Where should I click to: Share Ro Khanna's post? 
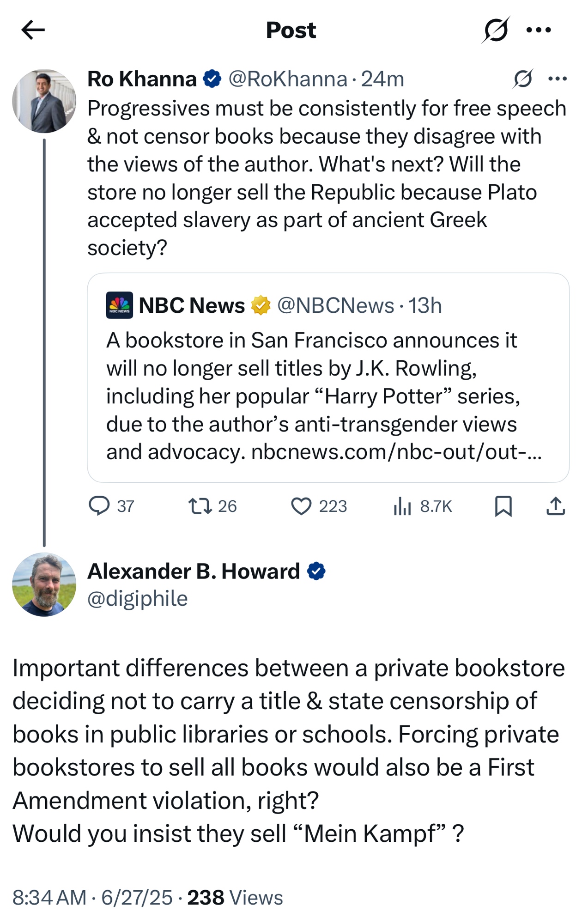(x=556, y=506)
